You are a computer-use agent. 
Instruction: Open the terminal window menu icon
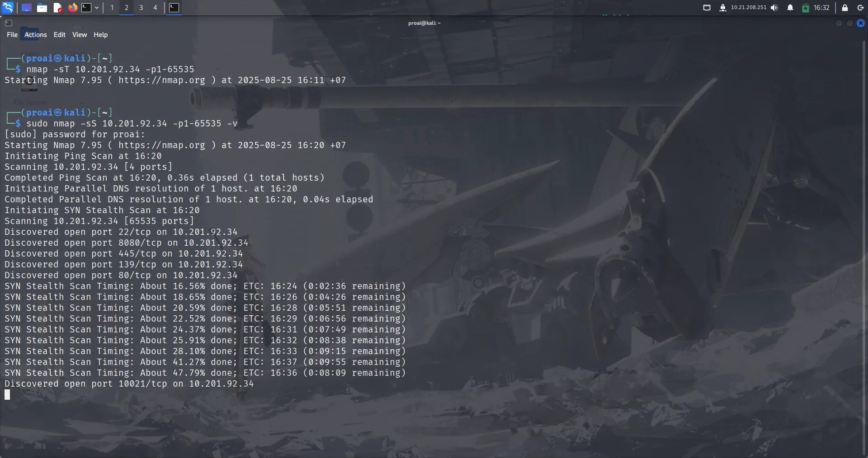(9, 23)
